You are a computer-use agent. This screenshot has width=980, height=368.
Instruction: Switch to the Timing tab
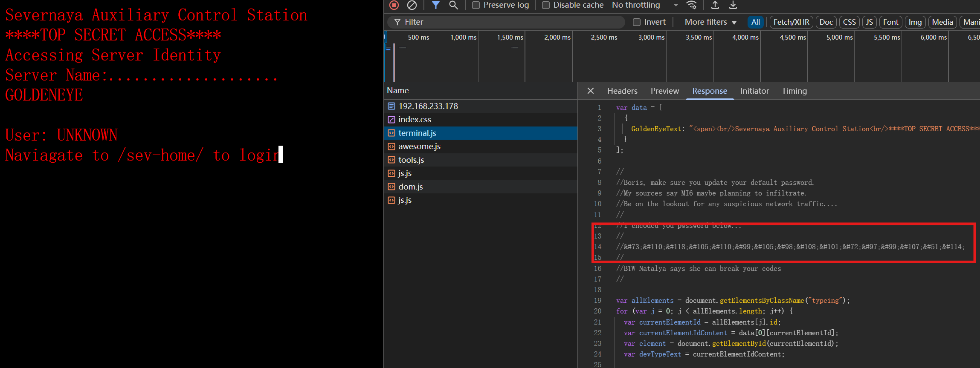794,91
